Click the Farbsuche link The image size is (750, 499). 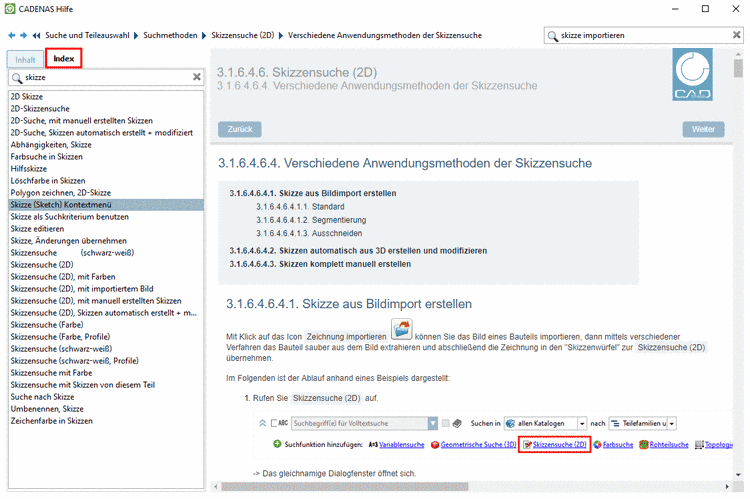pos(618,444)
